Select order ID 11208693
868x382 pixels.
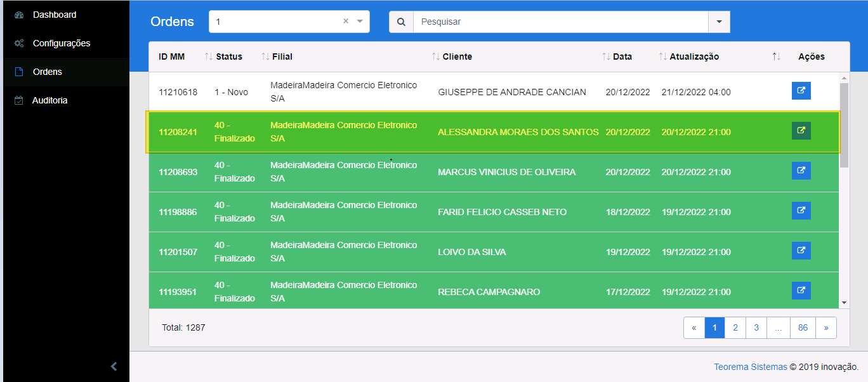pyautogui.click(x=178, y=172)
